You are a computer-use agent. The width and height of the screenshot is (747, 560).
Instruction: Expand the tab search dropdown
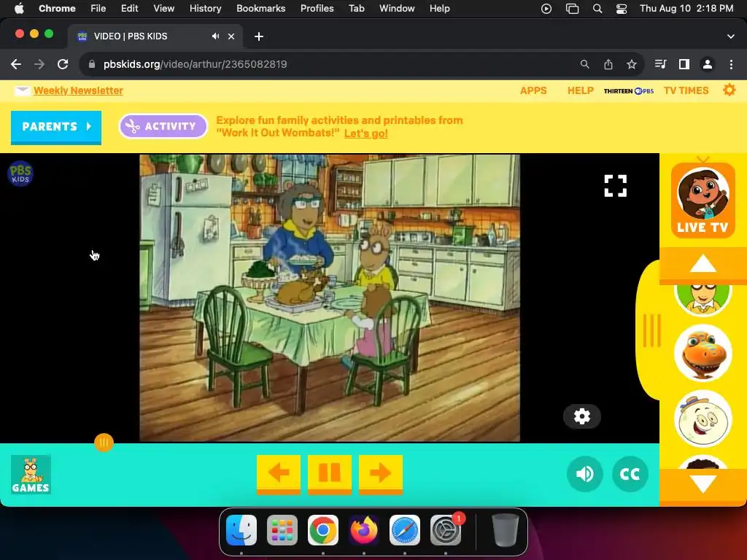click(x=731, y=36)
